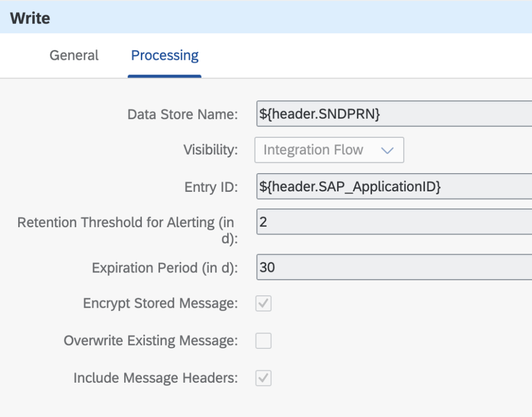Viewport: 532px width, 417px height.
Task: Open the Visibility dropdown
Action: tap(329, 150)
